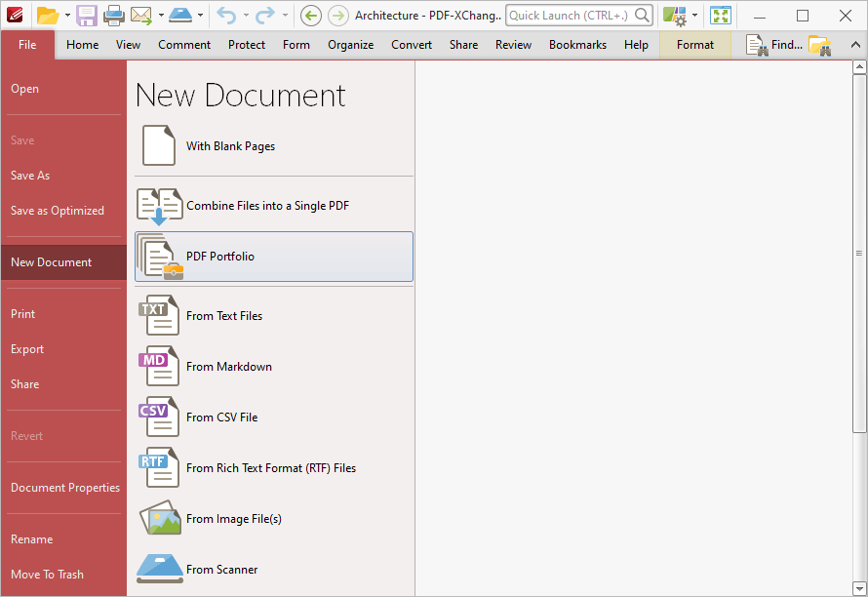Image resolution: width=868 pixels, height=597 pixels.
Task: Click the image files picture icon
Action: point(161,518)
